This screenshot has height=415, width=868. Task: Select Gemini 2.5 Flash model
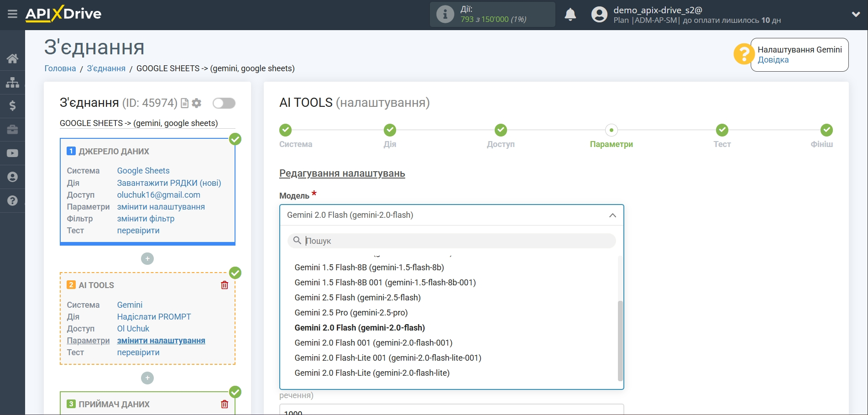(x=358, y=298)
